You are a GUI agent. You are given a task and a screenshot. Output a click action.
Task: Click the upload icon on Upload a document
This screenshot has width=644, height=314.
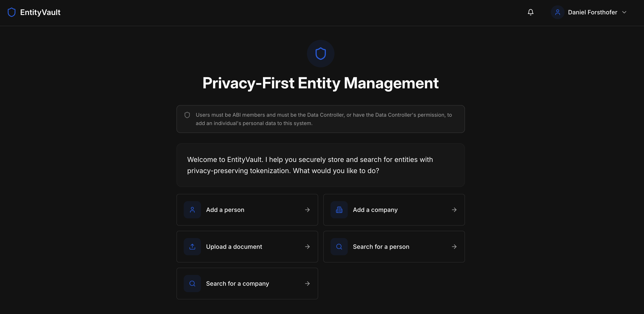[x=192, y=247]
